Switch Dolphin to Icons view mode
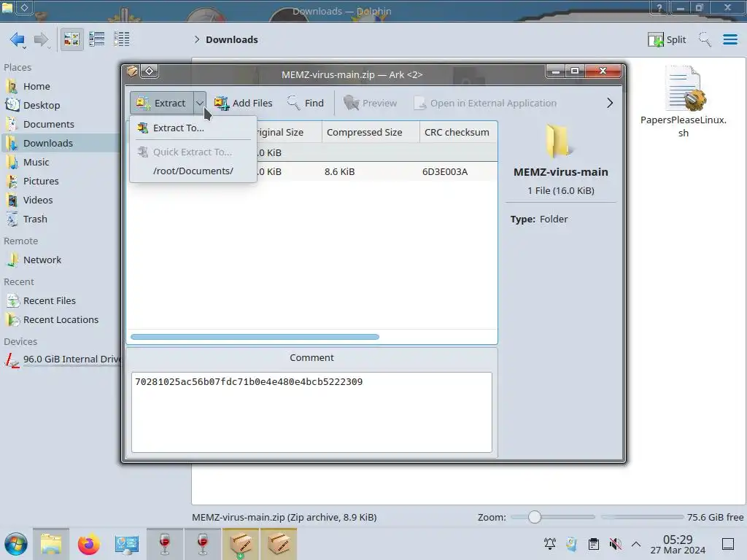Screen dimensions: 747x560 71,39
